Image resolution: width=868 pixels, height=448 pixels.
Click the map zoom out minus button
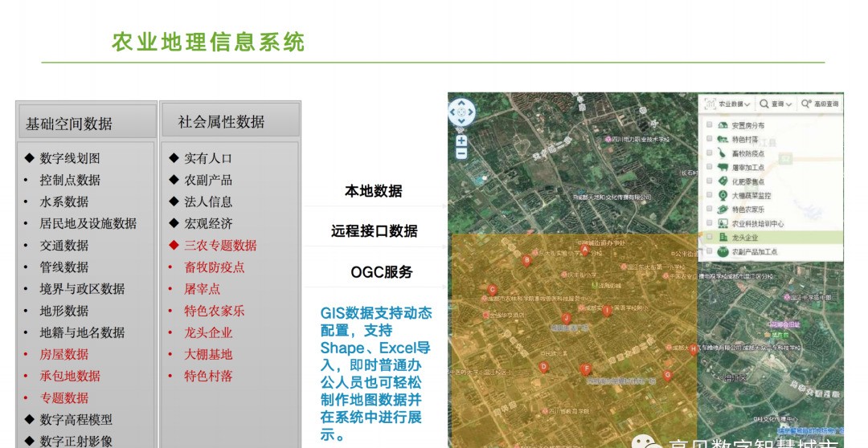coord(461,153)
